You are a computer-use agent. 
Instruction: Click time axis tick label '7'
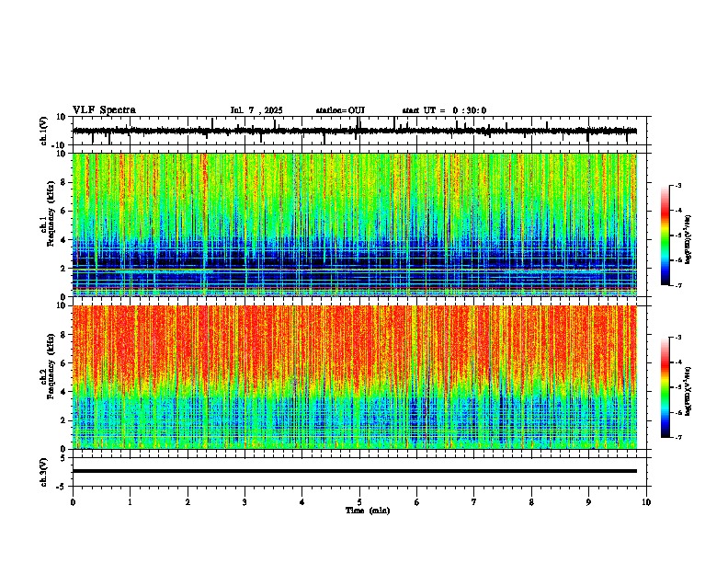pos(474,502)
